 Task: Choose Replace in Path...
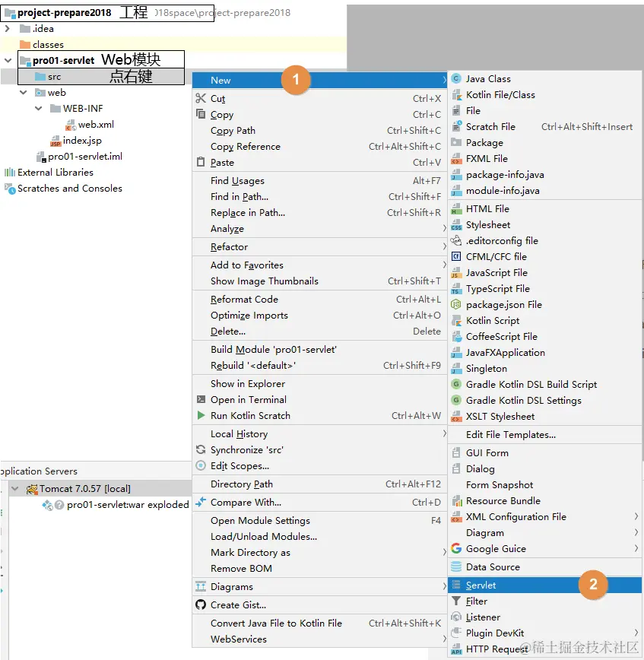(x=319, y=213)
